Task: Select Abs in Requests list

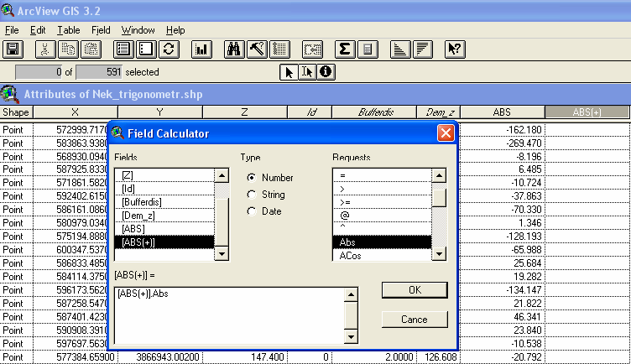Action: point(382,242)
